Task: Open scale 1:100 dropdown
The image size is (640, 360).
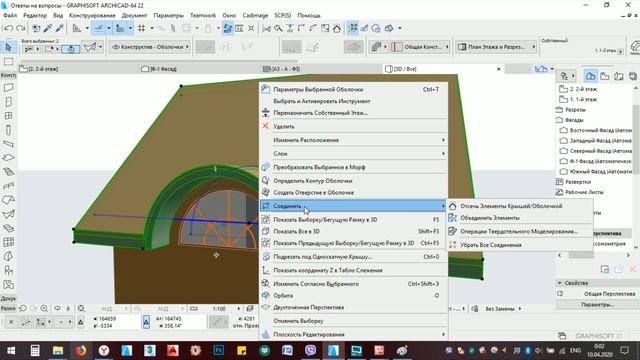Action: [x=239, y=309]
